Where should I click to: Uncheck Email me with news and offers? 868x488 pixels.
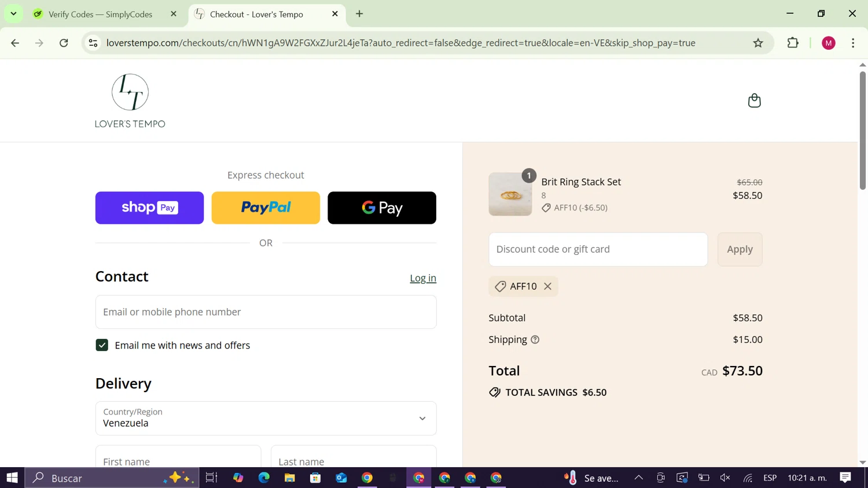click(x=102, y=345)
